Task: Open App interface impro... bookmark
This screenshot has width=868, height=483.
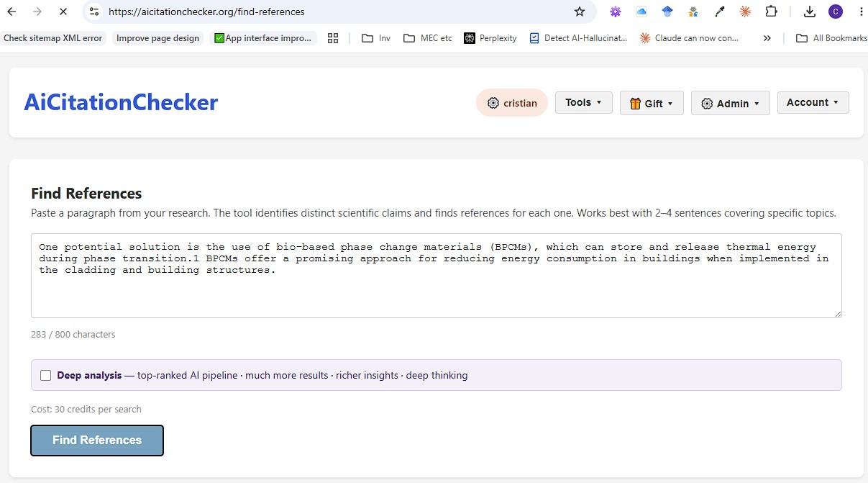Action: click(263, 38)
